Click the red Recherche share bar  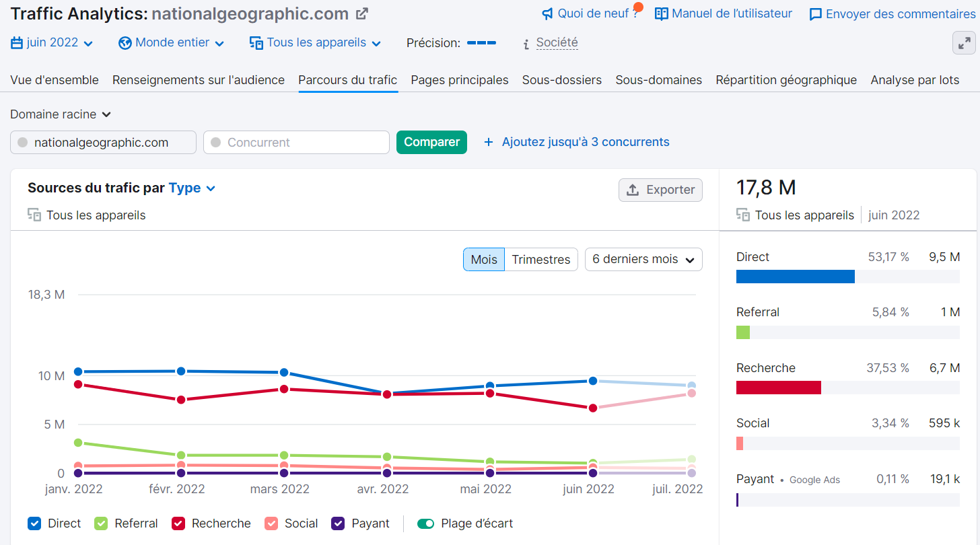click(779, 388)
